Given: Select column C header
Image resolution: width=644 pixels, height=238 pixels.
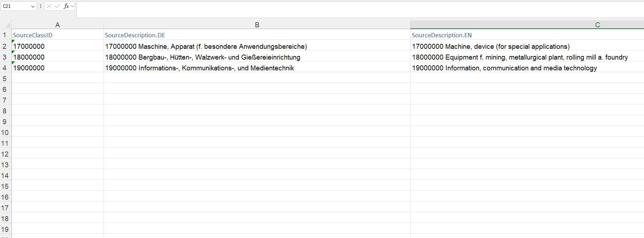Looking at the screenshot, I should (597, 25).
